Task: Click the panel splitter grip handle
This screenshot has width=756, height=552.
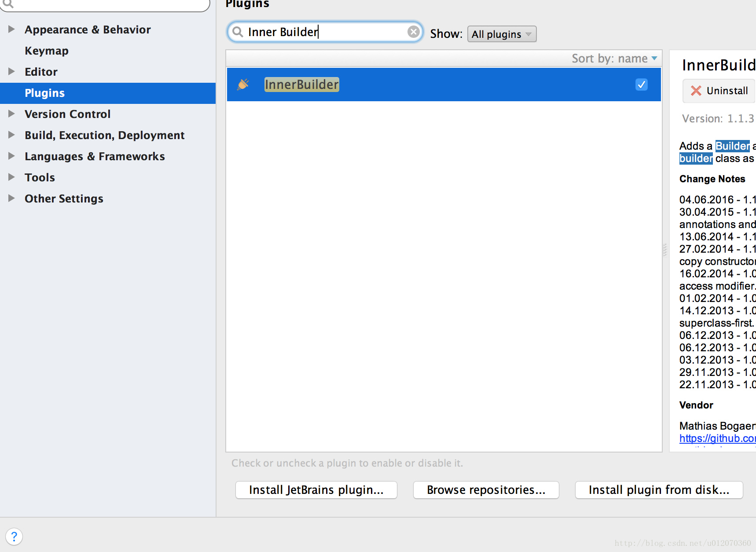Action: pos(665,250)
